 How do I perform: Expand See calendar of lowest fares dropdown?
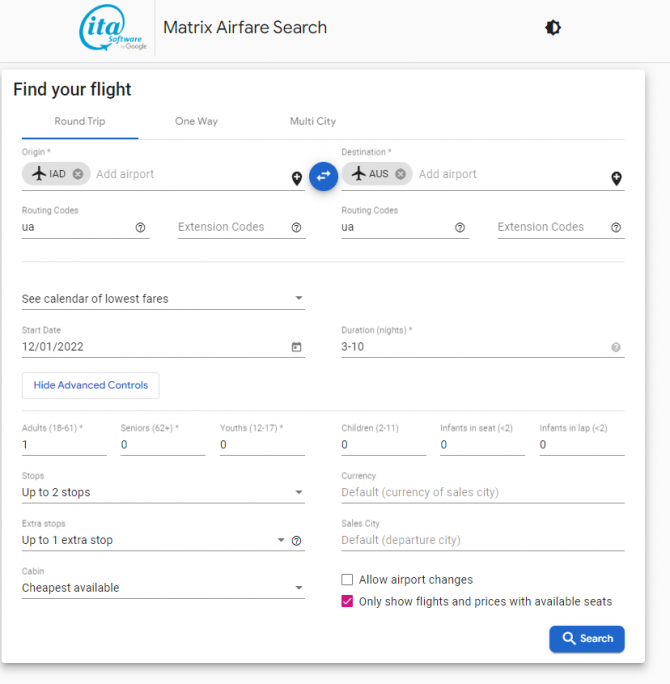pyautogui.click(x=163, y=299)
